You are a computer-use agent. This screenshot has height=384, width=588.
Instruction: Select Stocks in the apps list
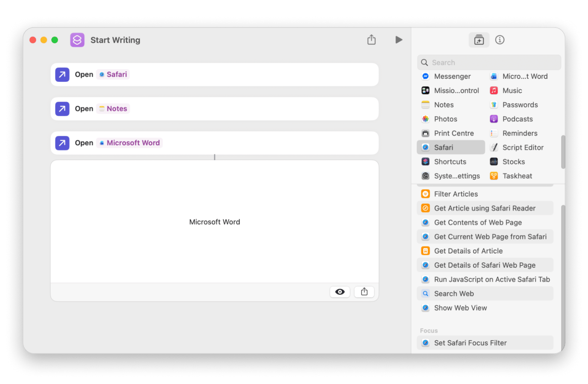(x=520, y=162)
